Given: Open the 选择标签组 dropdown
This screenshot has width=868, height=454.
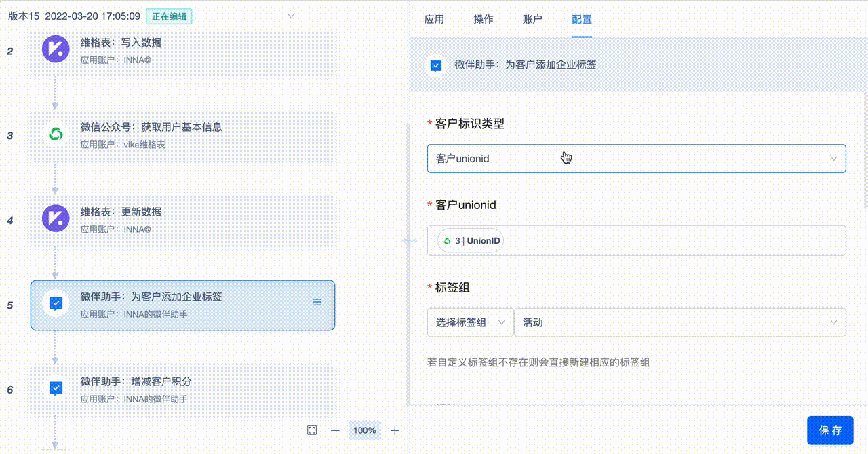Looking at the screenshot, I should pos(470,322).
